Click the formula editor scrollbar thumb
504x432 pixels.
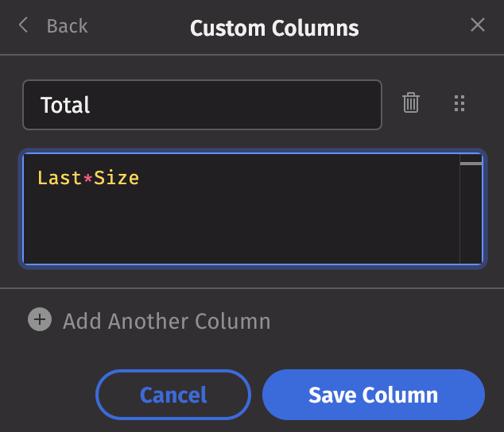click(471, 164)
